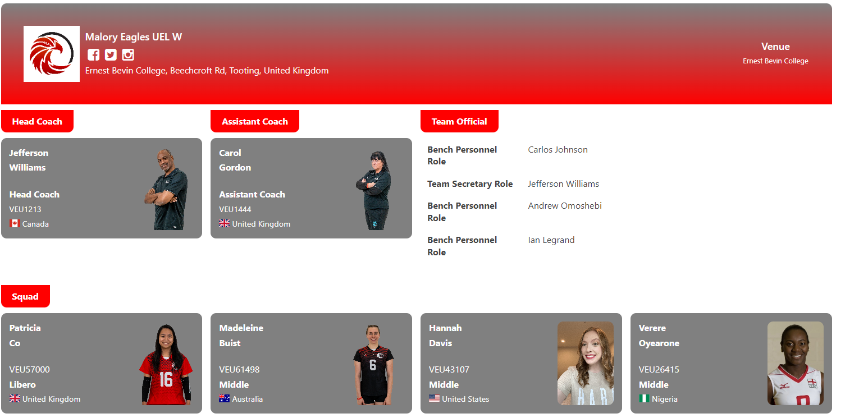Screen dimensions: 868x418
Task: Click the name Verere in the squad
Action: (x=652, y=328)
